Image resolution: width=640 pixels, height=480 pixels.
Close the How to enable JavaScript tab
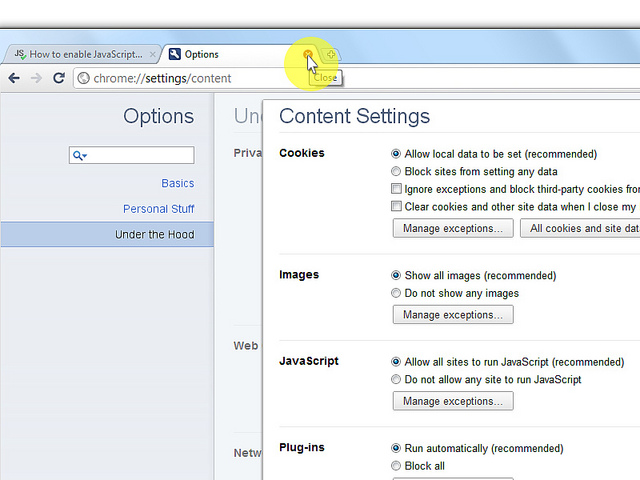click(152, 54)
